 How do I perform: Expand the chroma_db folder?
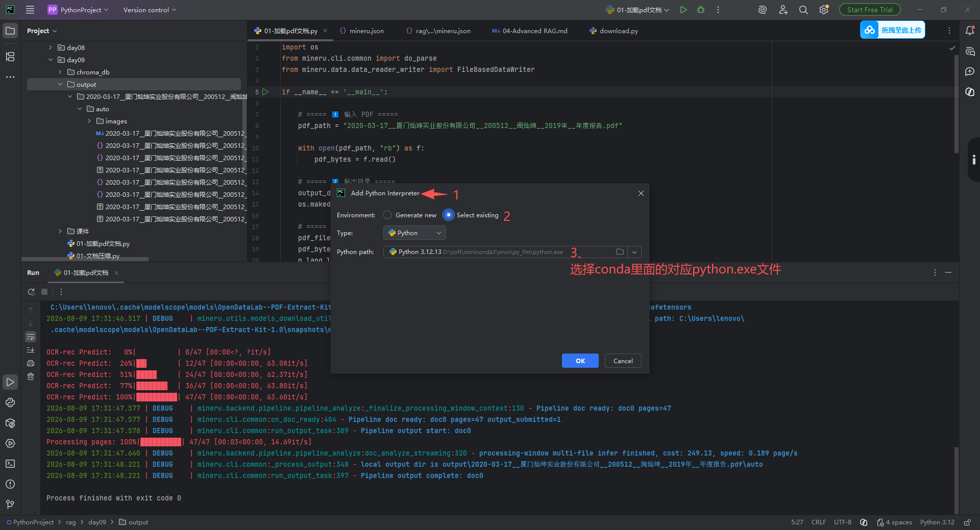60,72
